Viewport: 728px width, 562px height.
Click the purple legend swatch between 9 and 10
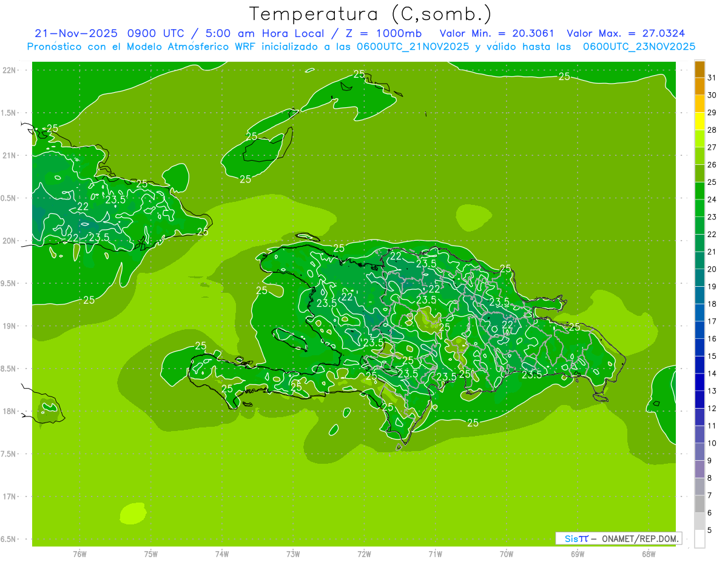tap(699, 452)
